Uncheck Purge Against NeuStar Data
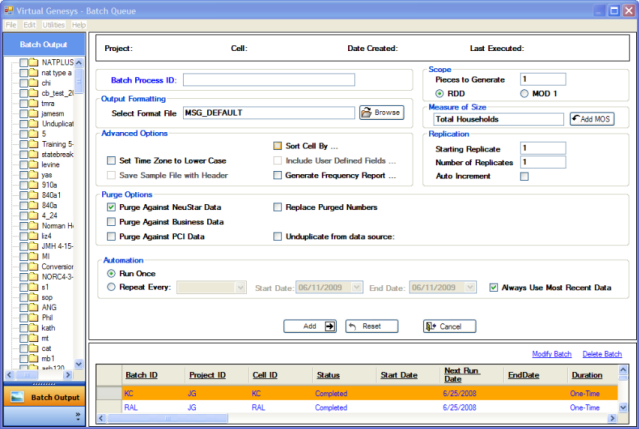 pyautogui.click(x=111, y=207)
